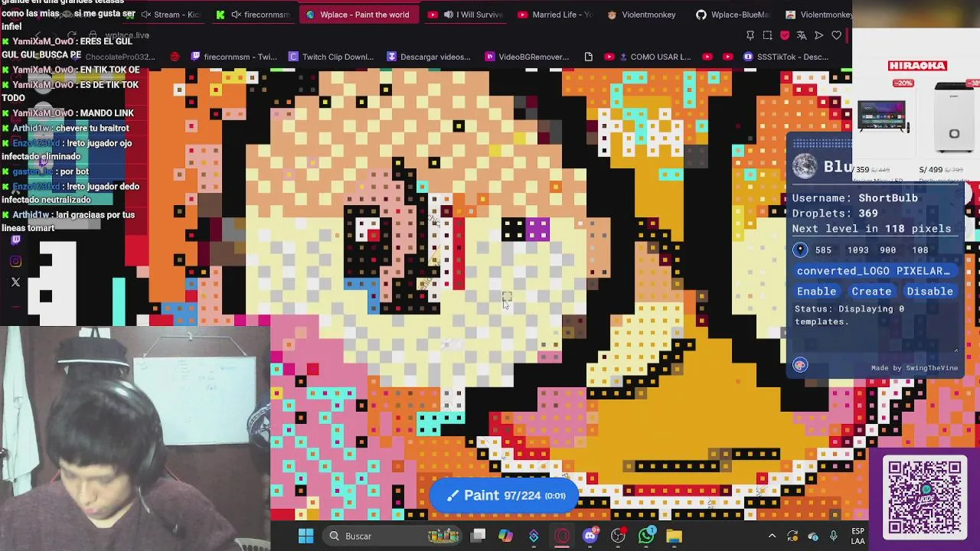Image resolution: width=980 pixels, height=551 pixels.
Task: Open the Wplace-BlueMarble GitHub tab
Action: tap(733, 15)
